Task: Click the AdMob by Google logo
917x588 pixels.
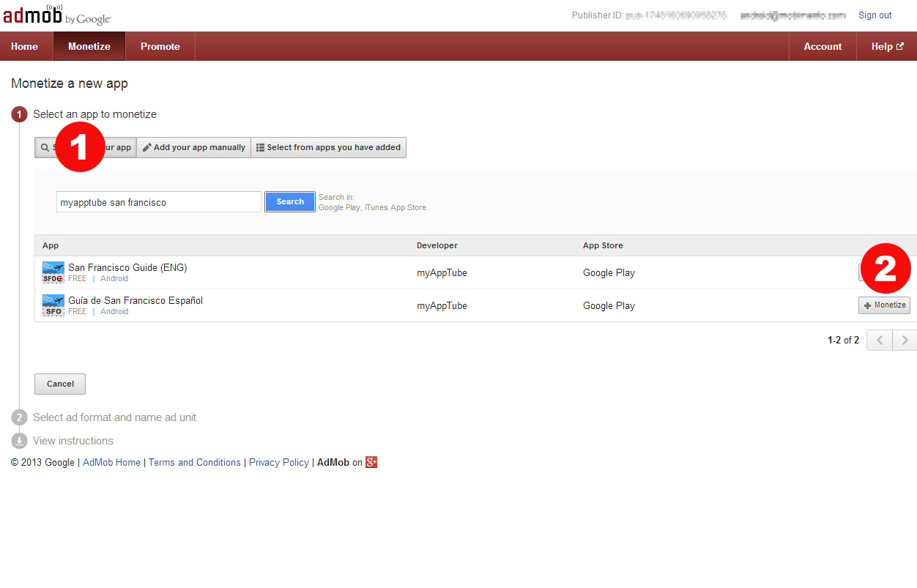Action: (x=57, y=15)
